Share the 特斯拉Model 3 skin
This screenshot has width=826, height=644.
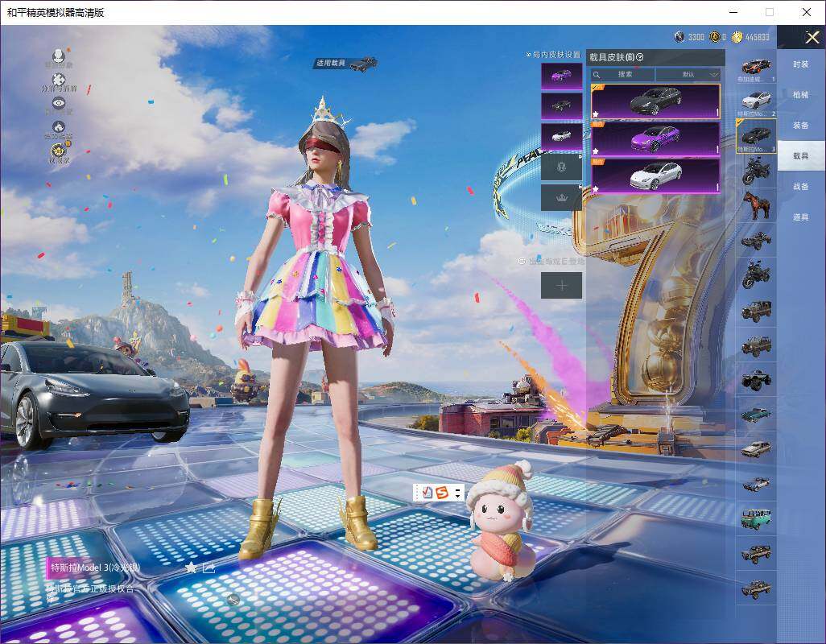(x=209, y=568)
